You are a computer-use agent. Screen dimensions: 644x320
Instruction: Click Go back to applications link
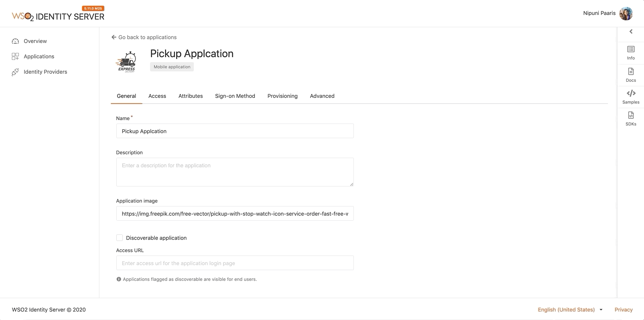pos(147,37)
